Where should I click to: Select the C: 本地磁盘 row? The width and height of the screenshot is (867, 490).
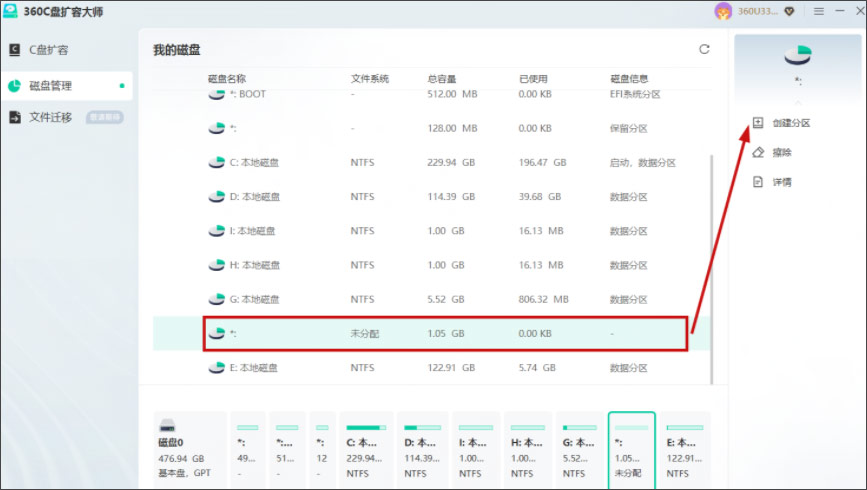[431, 163]
